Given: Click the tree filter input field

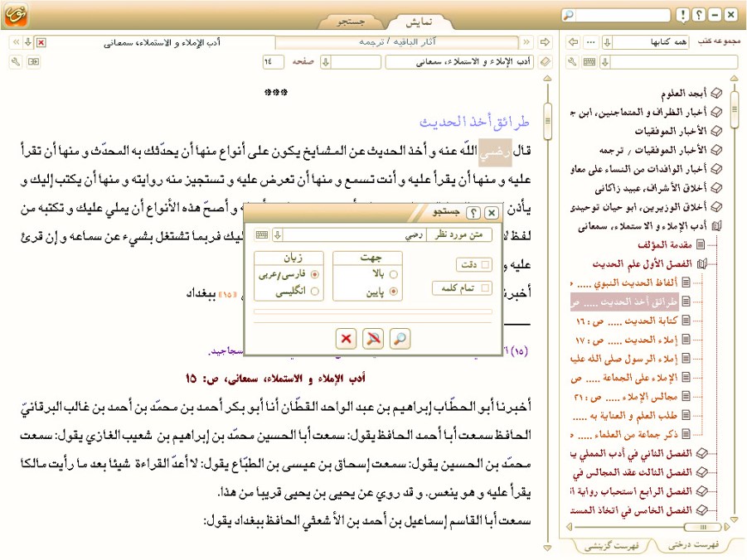Looking at the screenshot, I should 674,62.
